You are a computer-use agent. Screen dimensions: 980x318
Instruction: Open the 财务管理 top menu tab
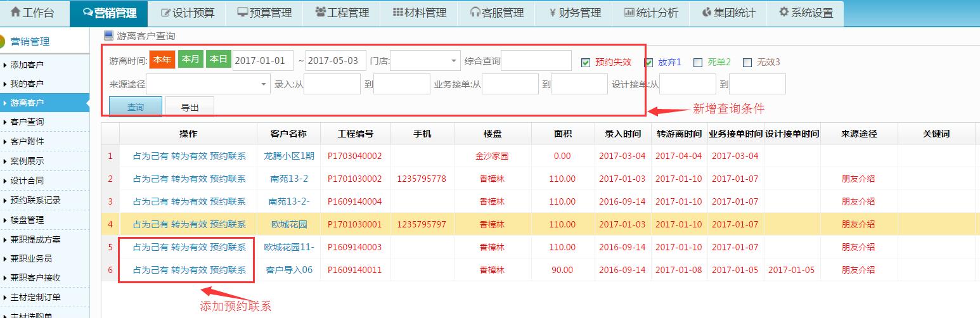coord(575,13)
